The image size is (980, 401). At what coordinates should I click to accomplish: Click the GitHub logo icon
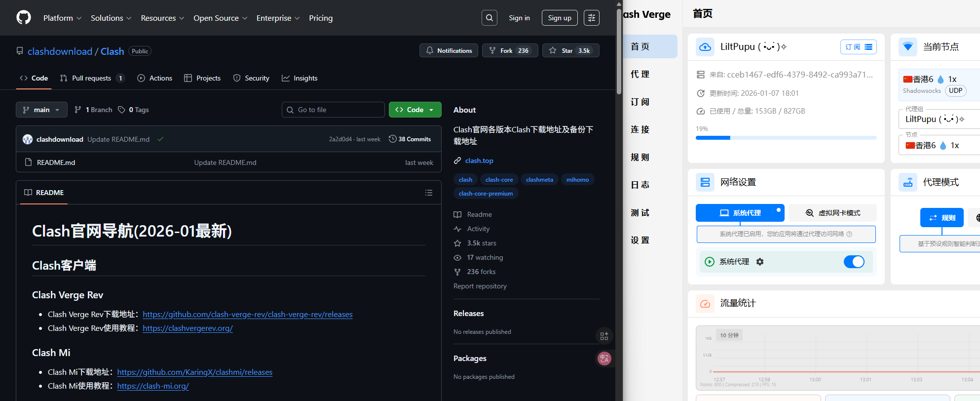click(x=24, y=18)
